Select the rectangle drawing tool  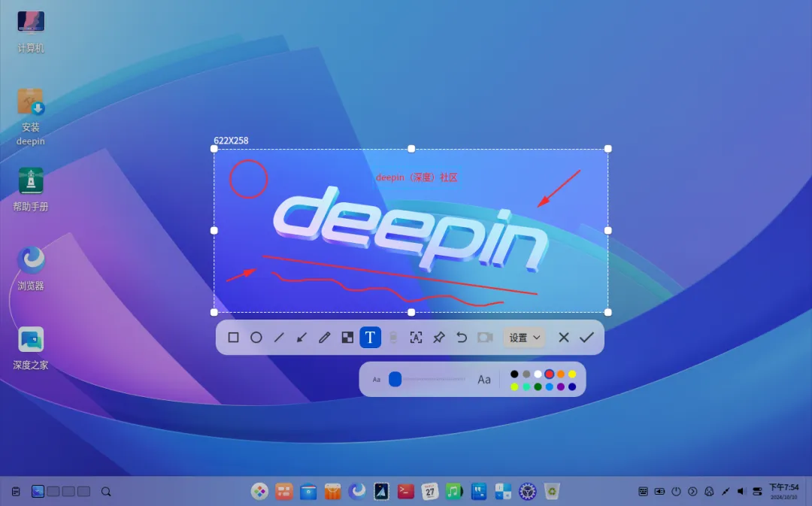[233, 338]
